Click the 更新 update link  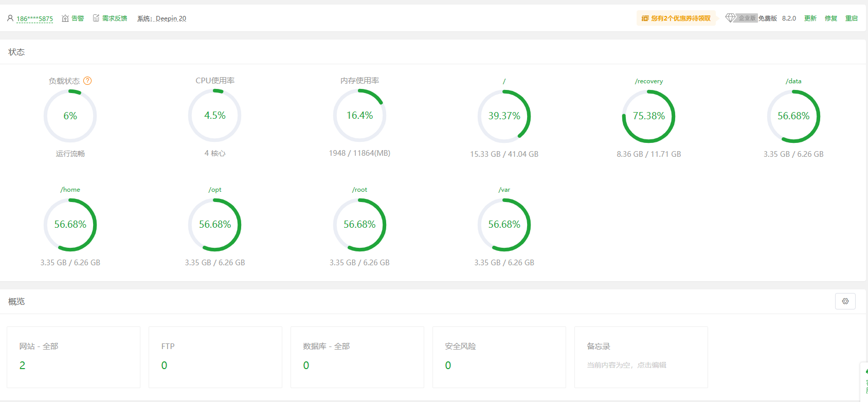(x=810, y=18)
